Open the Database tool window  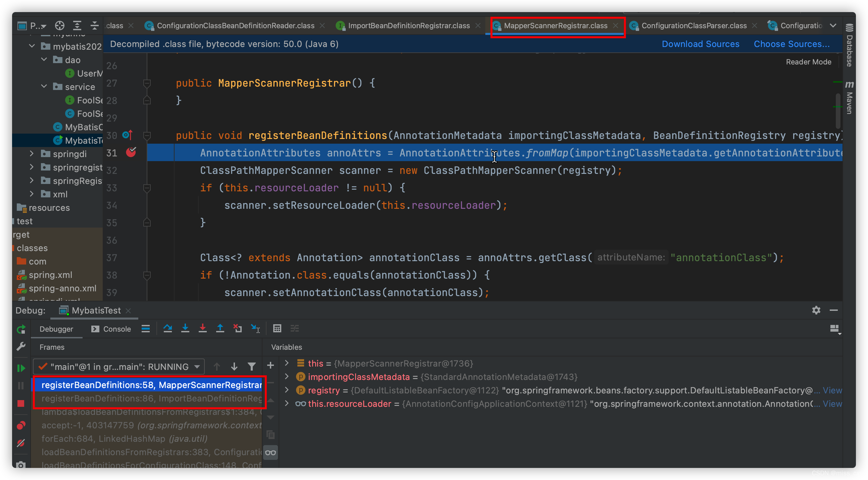(x=849, y=45)
